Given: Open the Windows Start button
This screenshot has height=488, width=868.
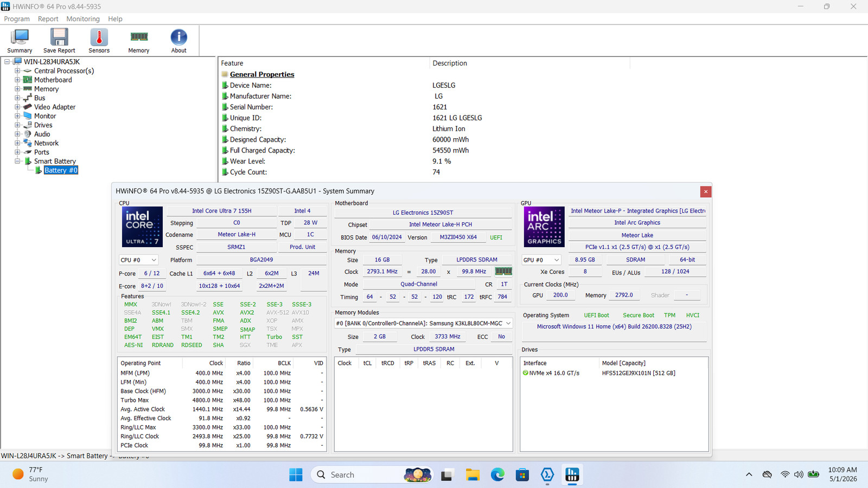Looking at the screenshot, I should click(296, 475).
